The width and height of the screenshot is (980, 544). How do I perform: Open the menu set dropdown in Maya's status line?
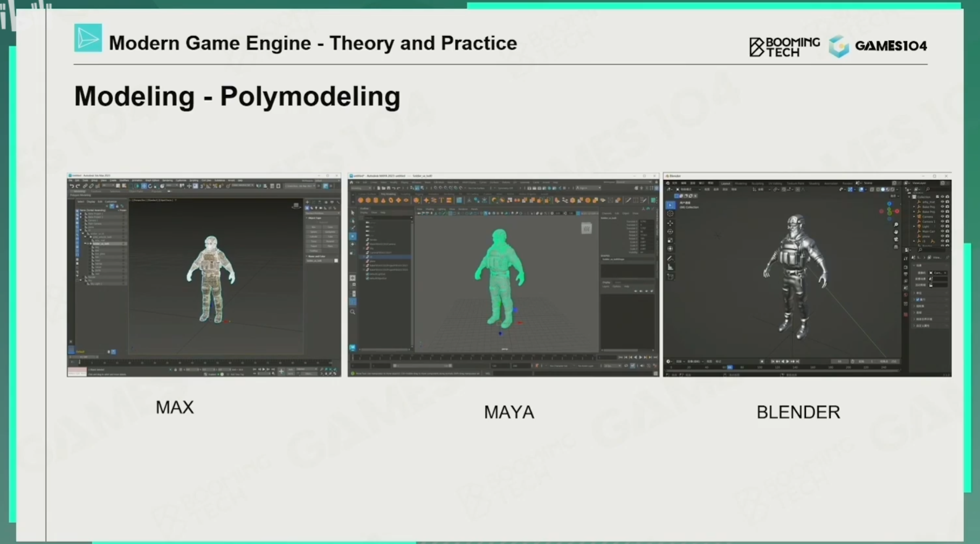coord(361,188)
